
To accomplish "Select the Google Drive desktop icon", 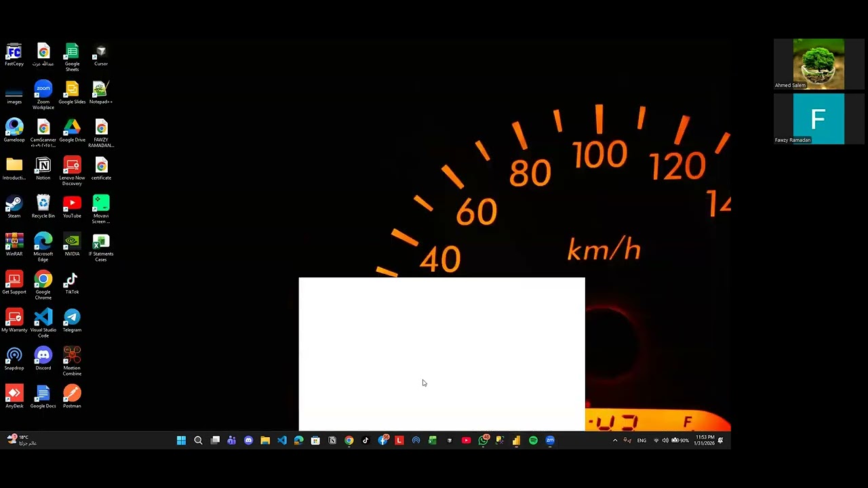I will click(x=72, y=131).
